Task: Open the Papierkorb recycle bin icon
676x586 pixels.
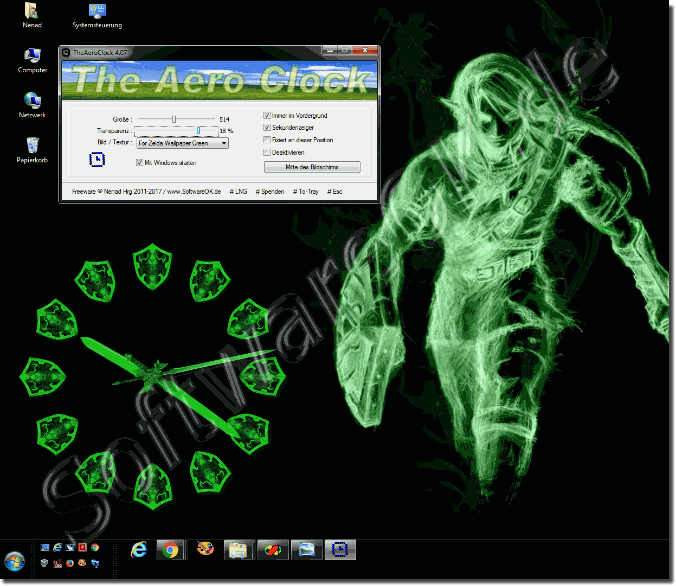Action: tap(32, 150)
